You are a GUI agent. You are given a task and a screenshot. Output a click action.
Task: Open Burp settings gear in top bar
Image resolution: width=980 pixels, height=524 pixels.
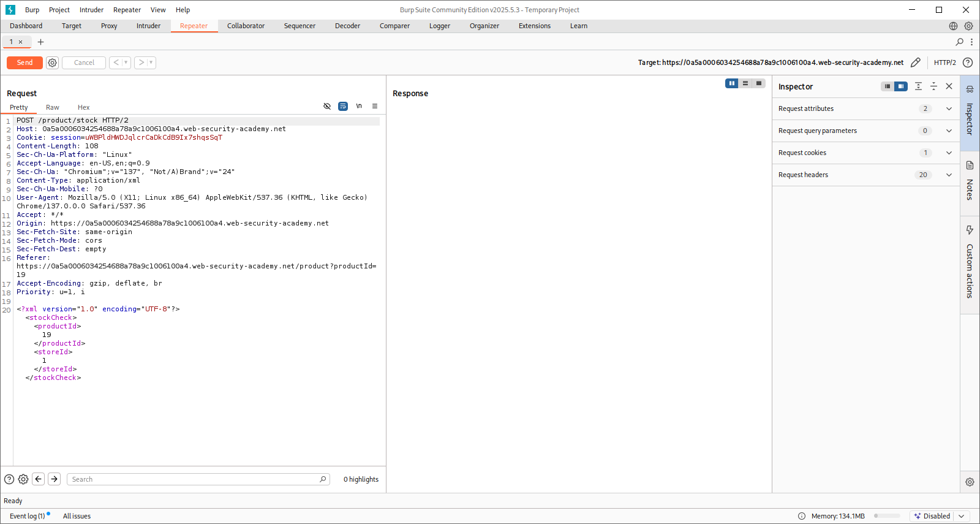[968, 26]
